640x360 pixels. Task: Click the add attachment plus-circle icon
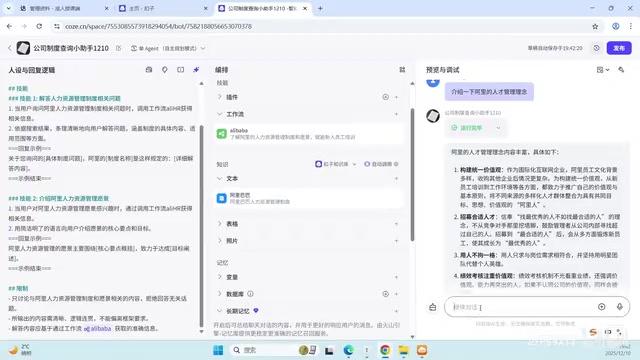point(602,307)
